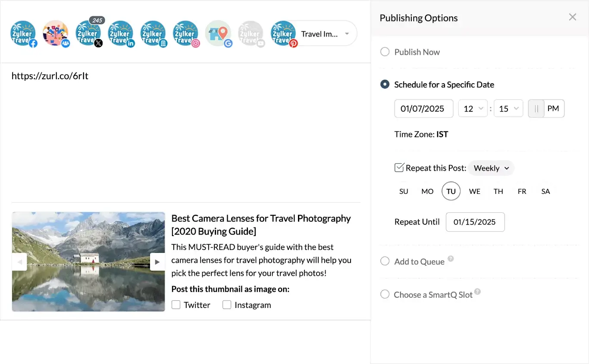
Task: Pick WE in the weekday selector
Action: 474,191
